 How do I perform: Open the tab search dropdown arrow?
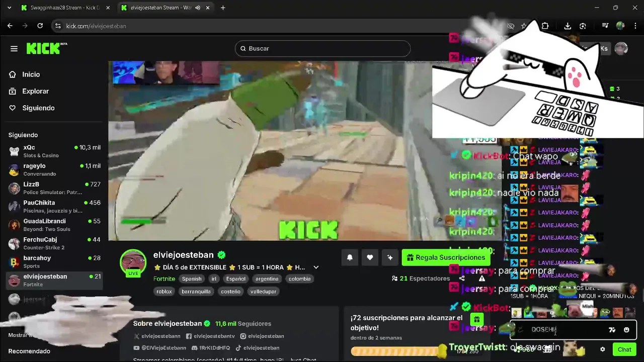[9, 8]
